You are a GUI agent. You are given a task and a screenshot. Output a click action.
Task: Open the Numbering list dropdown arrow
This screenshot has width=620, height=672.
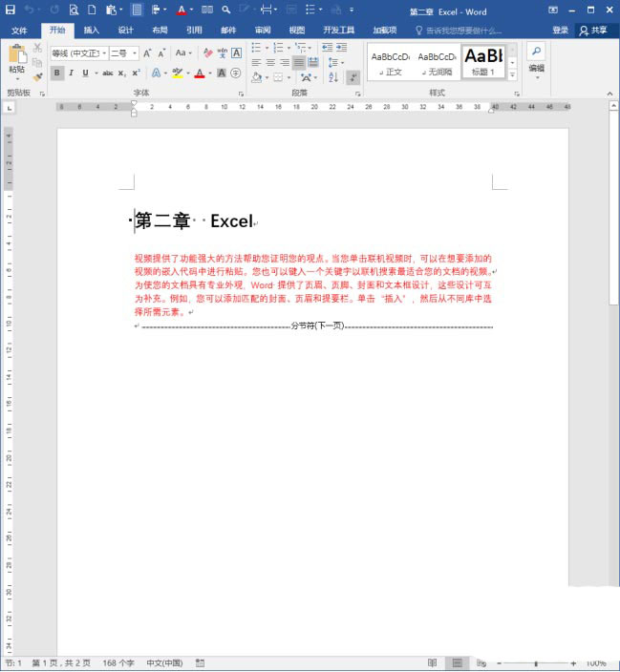(x=289, y=48)
